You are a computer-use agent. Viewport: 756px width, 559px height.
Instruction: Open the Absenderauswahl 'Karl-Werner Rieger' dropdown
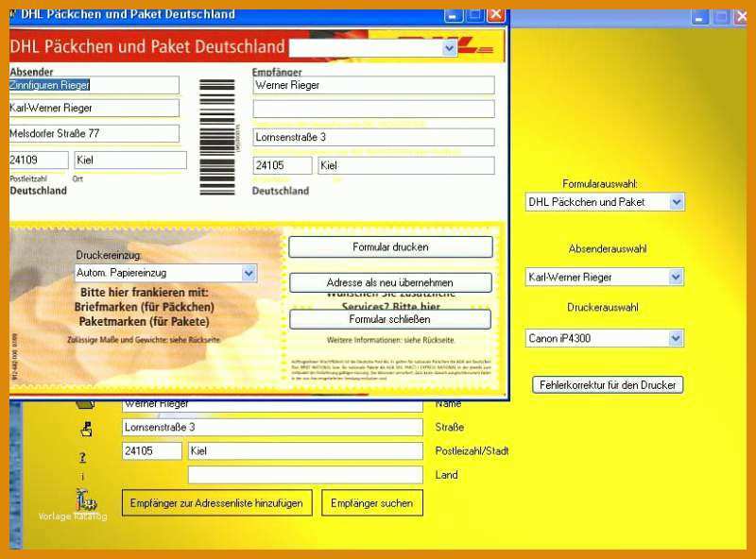[x=676, y=277]
